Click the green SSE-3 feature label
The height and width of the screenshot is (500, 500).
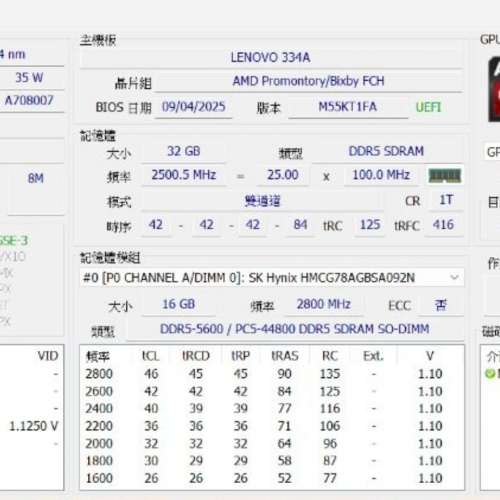point(14,241)
